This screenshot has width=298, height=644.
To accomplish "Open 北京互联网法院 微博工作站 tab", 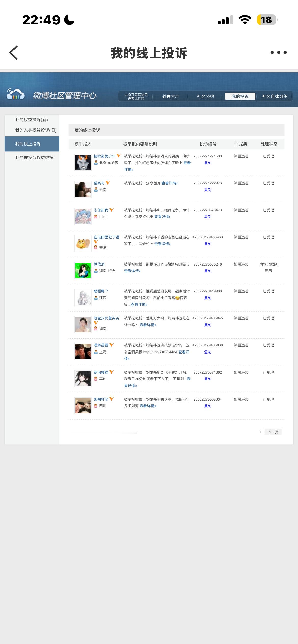I will (x=136, y=96).
